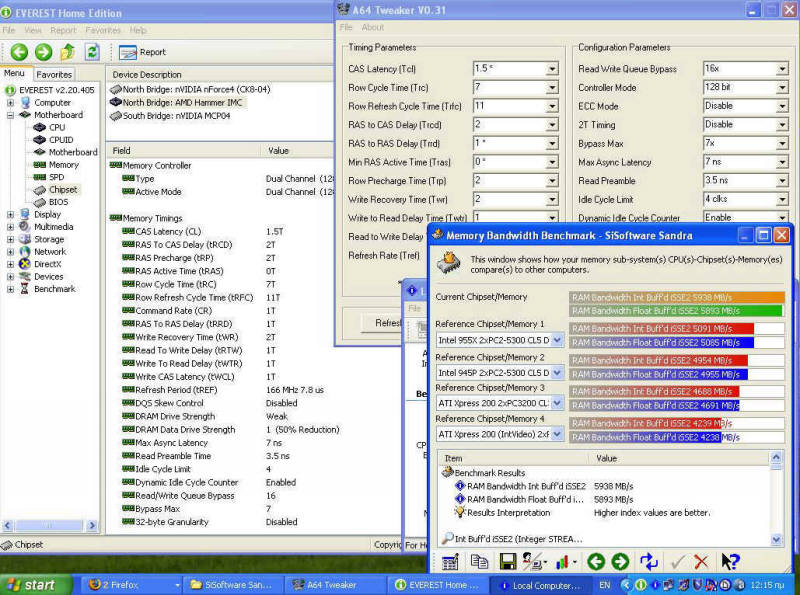The height and width of the screenshot is (595, 800).
Task: Select the Memory item in EVEREST tree
Action: pos(64,164)
